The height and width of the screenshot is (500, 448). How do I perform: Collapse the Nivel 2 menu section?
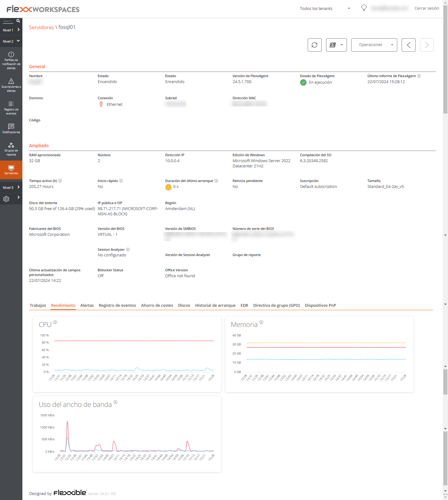coord(11,41)
